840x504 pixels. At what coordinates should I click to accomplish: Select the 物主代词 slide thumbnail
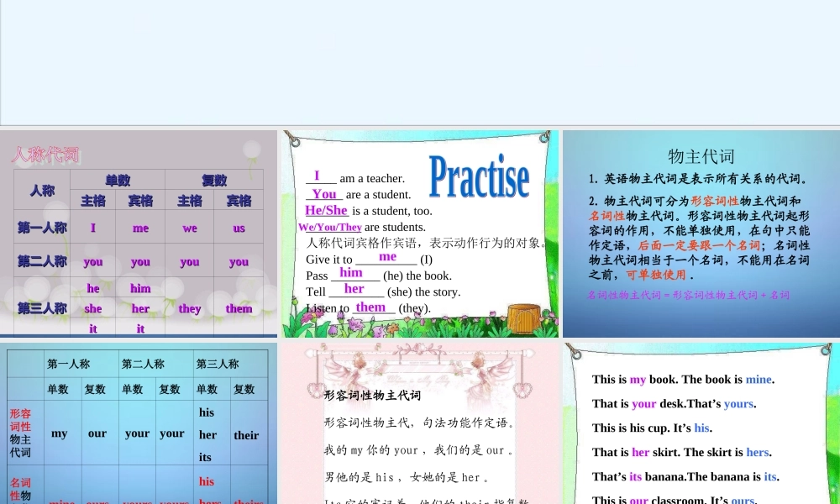701,233
